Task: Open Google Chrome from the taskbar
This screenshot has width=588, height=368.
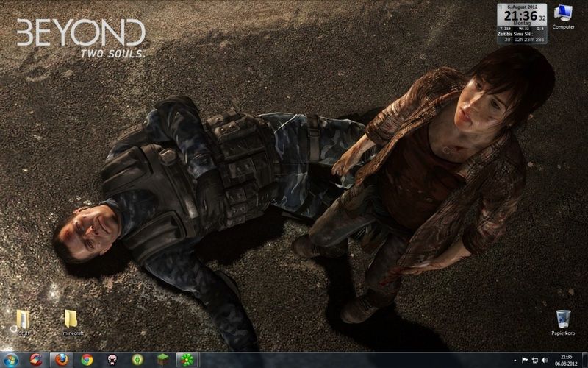Action: pyautogui.click(x=87, y=360)
